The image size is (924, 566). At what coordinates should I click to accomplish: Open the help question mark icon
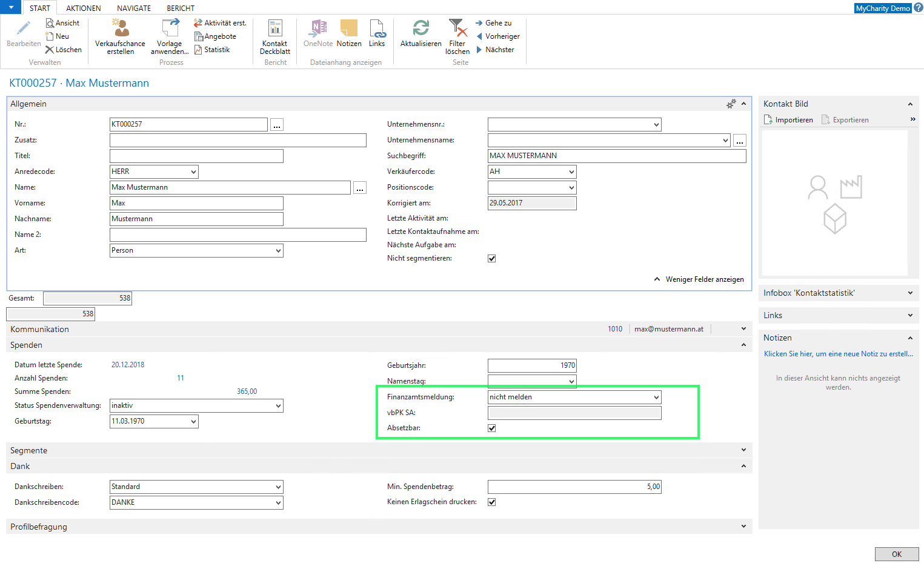919,8
